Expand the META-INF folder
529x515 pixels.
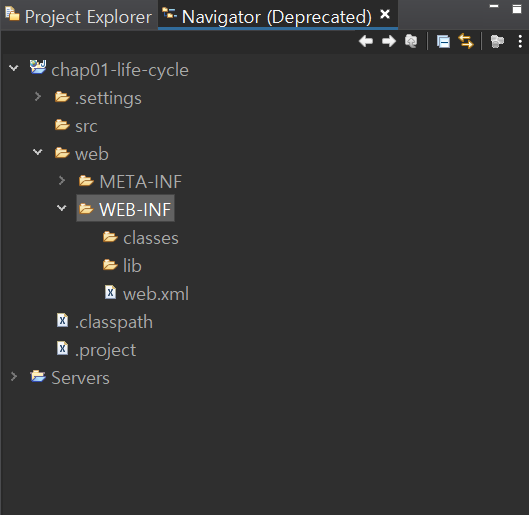coord(62,180)
